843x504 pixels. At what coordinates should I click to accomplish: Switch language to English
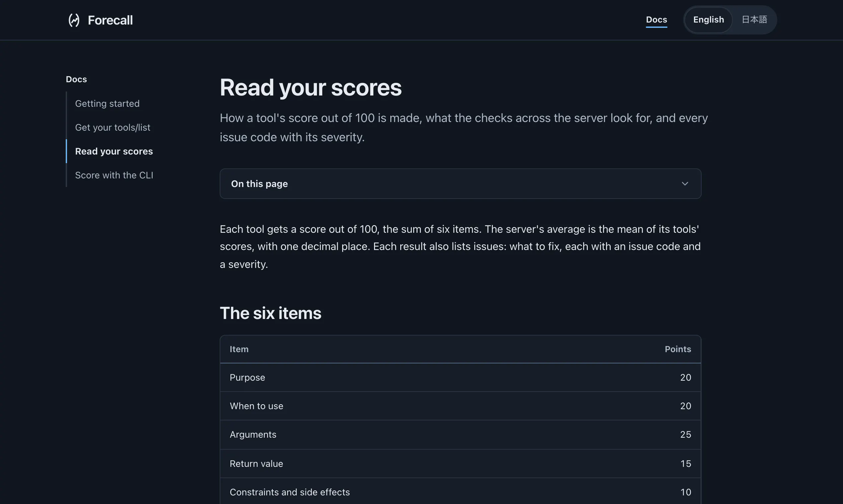click(x=708, y=20)
